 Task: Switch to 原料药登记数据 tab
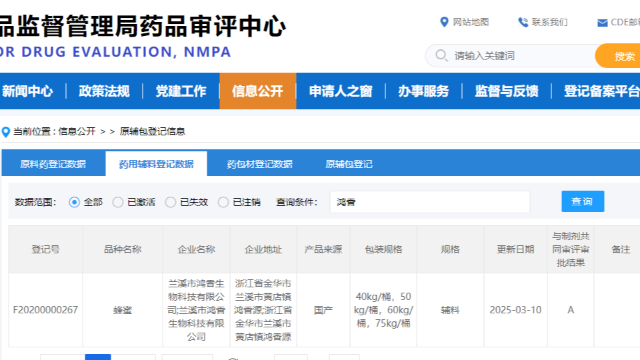[x=53, y=164]
